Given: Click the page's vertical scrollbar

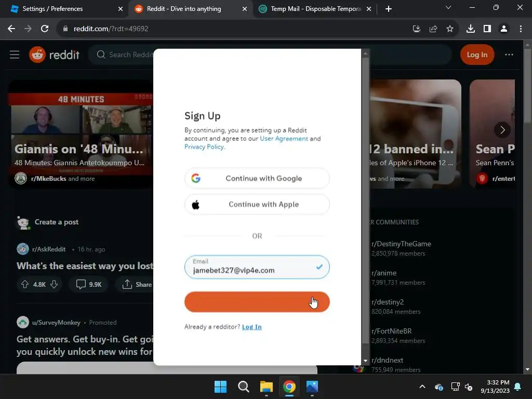Looking at the screenshot, I should click(527, 87).
